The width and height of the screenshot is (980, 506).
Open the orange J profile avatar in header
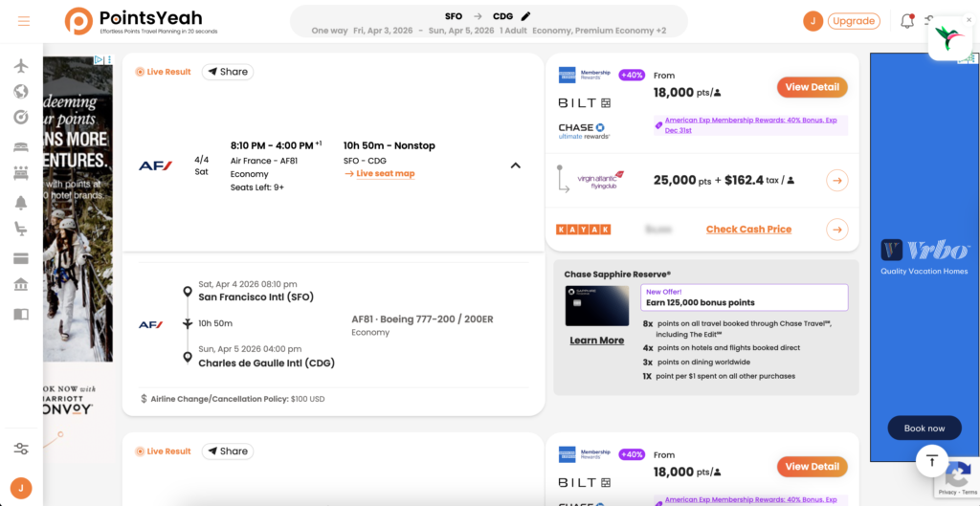(813, 21)
